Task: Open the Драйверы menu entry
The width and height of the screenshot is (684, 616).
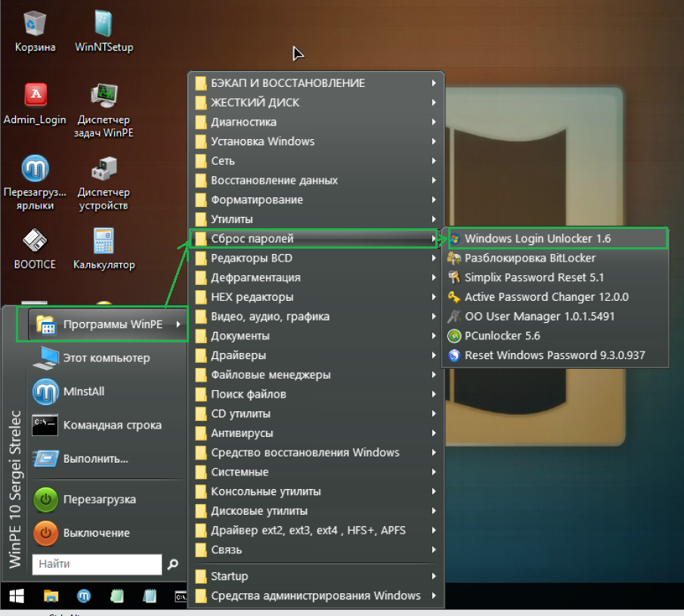Action: [x=316, y=355]
